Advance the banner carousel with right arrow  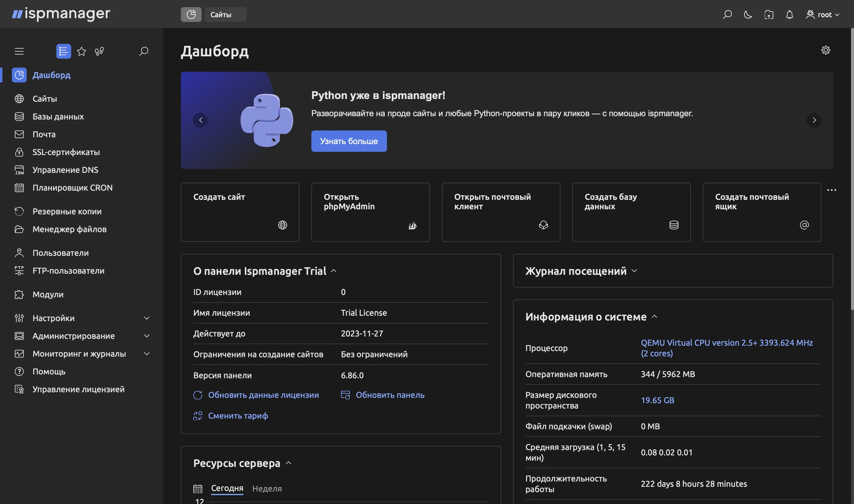[814, 120]
